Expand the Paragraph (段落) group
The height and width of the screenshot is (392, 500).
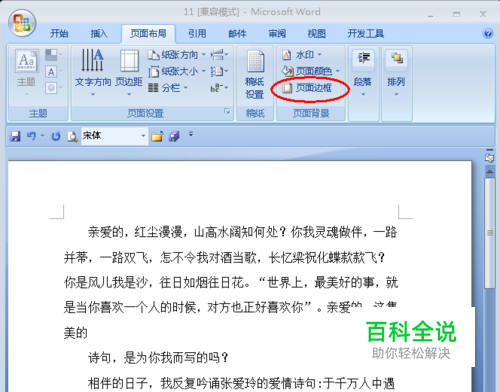click(363, 73)
